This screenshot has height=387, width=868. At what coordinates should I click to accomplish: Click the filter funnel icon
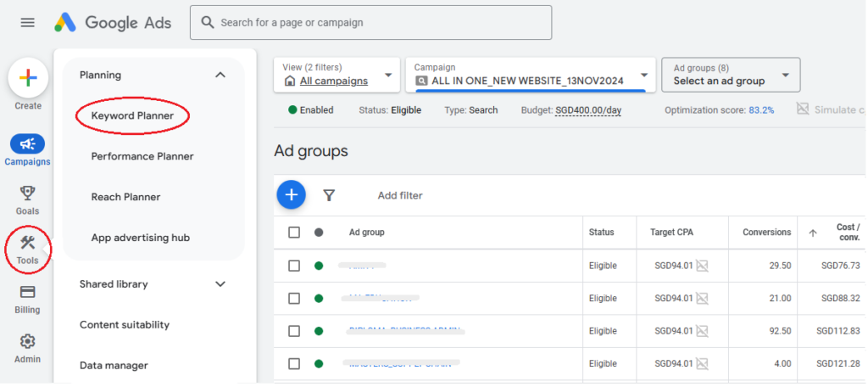(x=329, y=195)
